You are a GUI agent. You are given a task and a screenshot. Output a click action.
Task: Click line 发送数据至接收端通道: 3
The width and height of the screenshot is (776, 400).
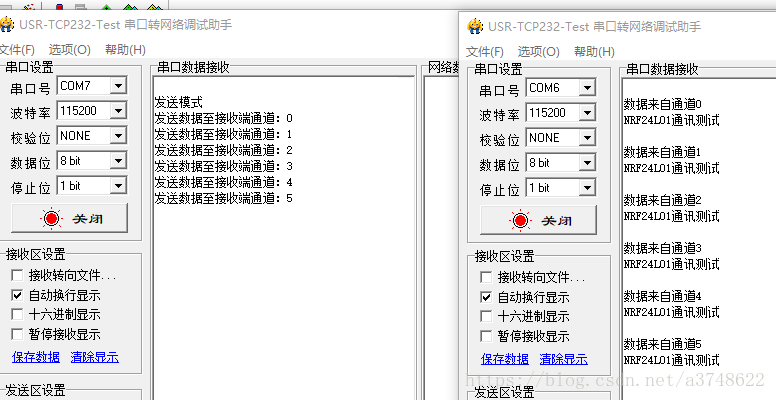pyautogui.click(x=224, y=166)
